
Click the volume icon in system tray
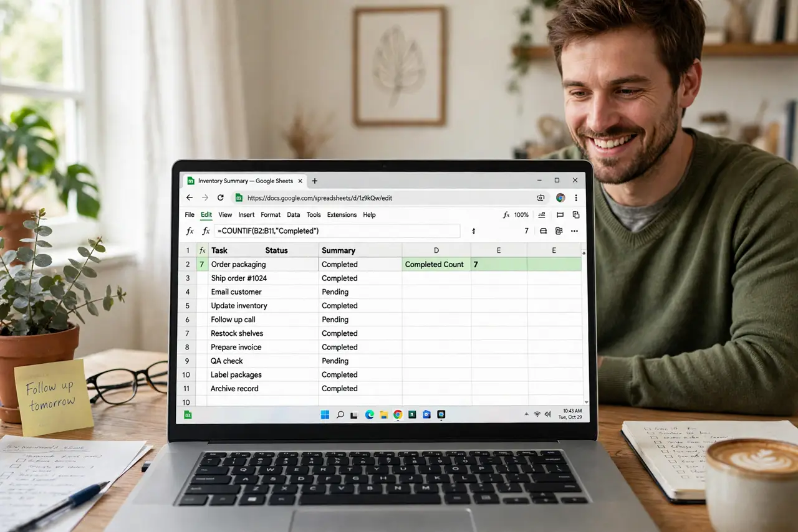tap(547, 414)
